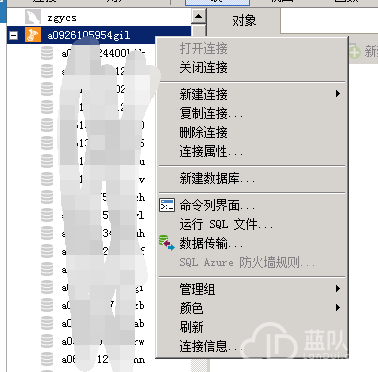Collapse the a0926105954gil connection tree
The image size is (378, 372).
coord(14,35)
